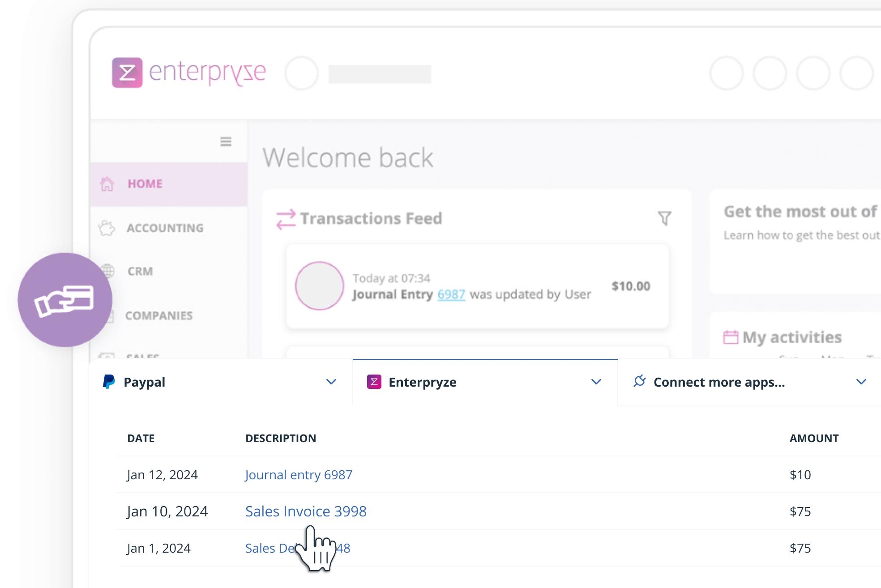Open Journal entry 6987 link

298,475
